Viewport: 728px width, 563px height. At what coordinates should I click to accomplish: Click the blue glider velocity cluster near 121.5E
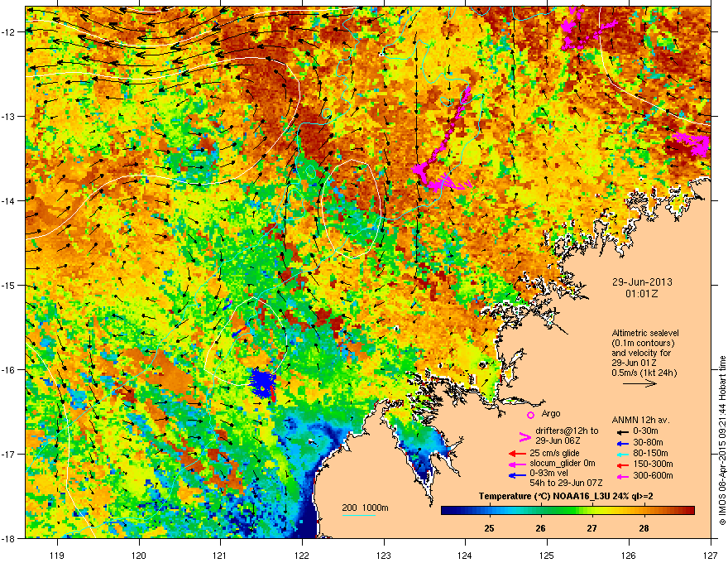click(263, 383)
